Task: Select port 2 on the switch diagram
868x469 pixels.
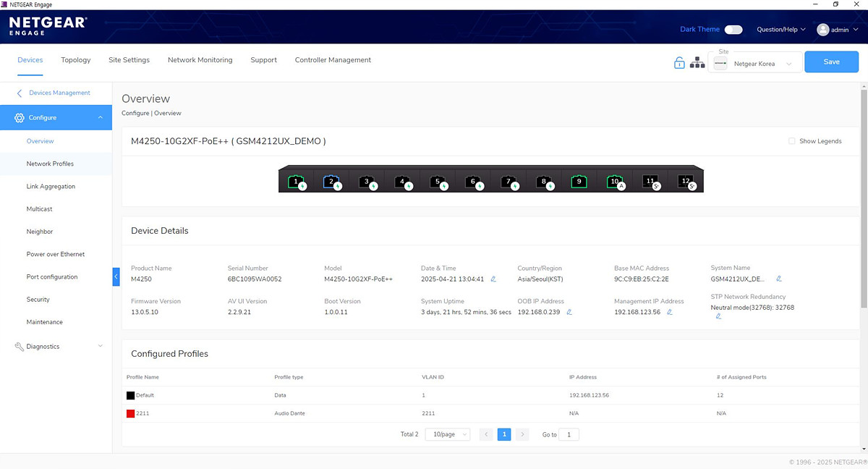Action: [x=331, y=181]
